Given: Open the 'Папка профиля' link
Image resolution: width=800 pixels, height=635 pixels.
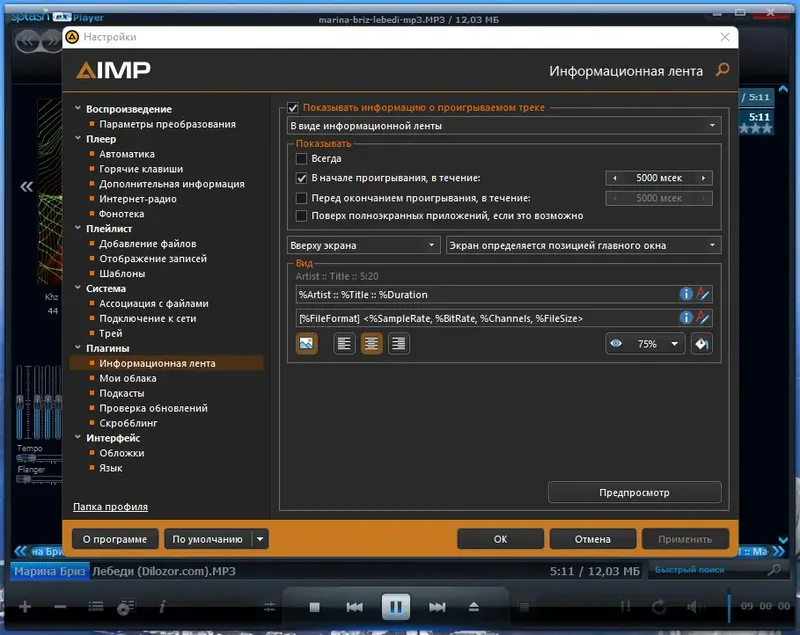Looking at the screenshot, I should pos(110,507).
